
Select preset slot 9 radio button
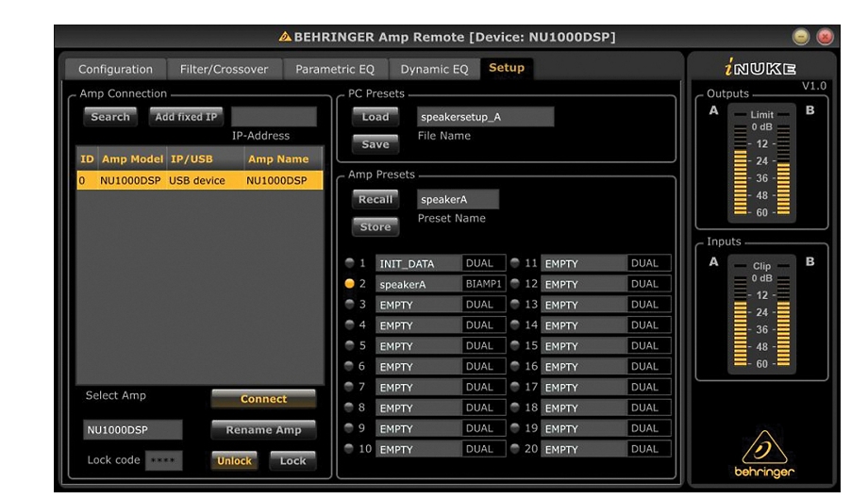coord(349,427)
